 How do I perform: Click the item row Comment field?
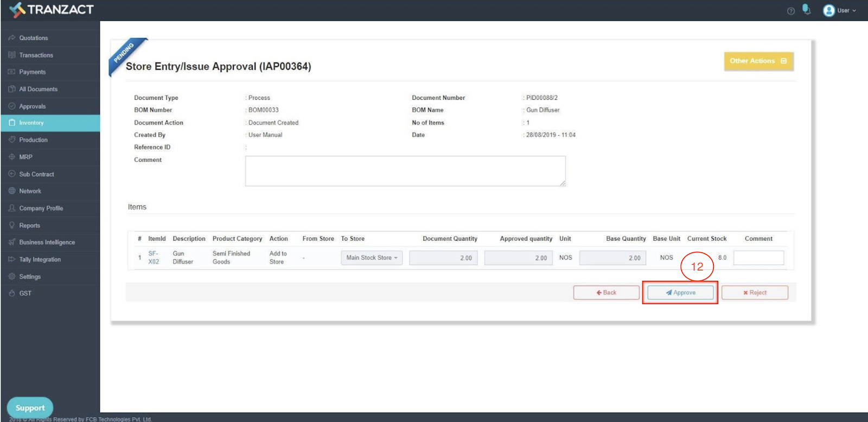click(758, 258)
